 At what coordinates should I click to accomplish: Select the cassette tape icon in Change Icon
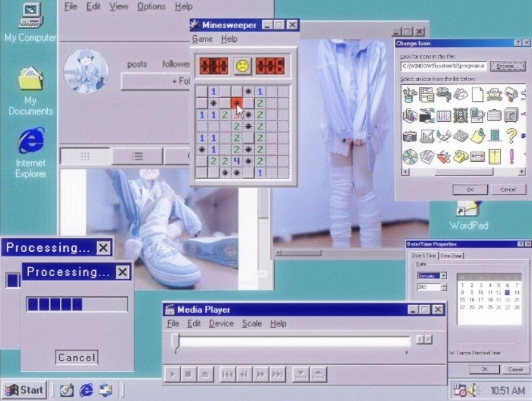coord(477,157)
